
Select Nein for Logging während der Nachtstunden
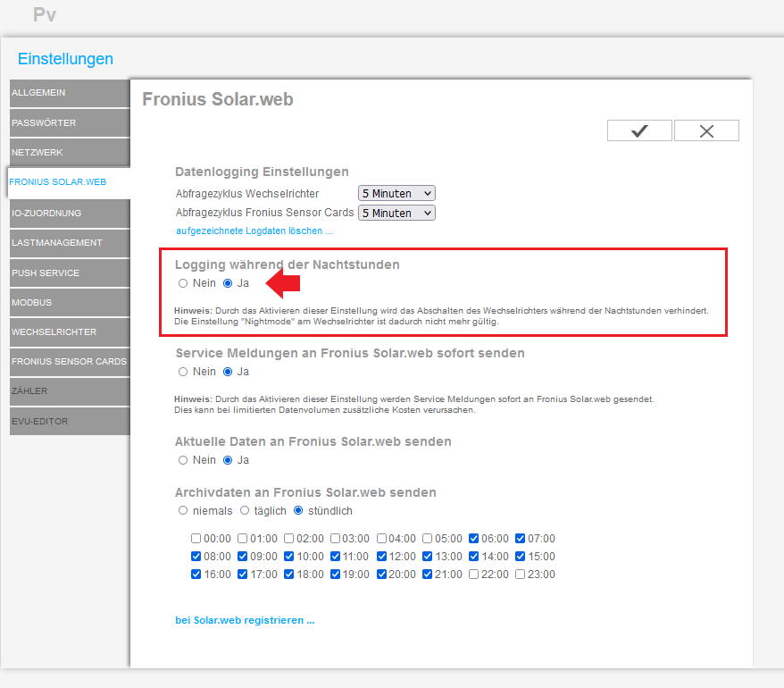[x=183, y=283]
